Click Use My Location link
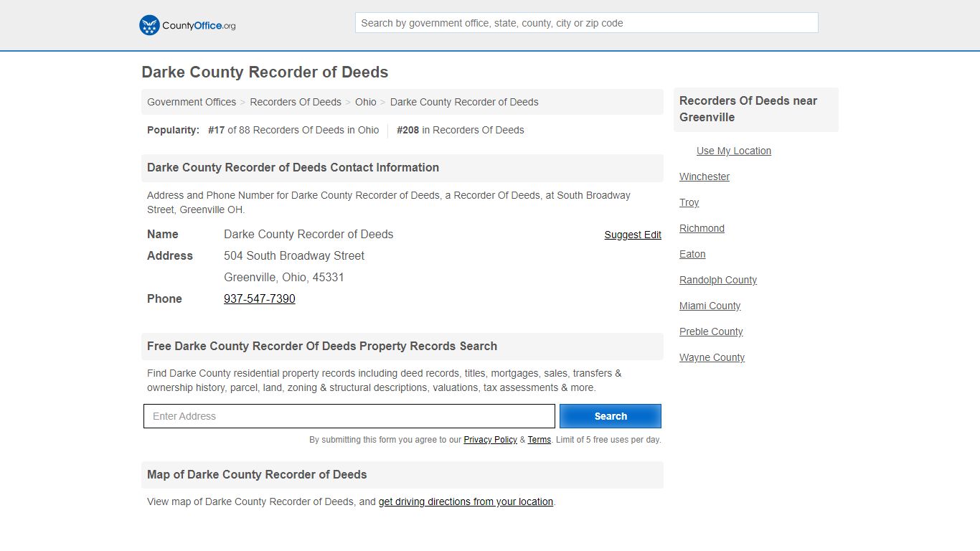 point(734,151)
